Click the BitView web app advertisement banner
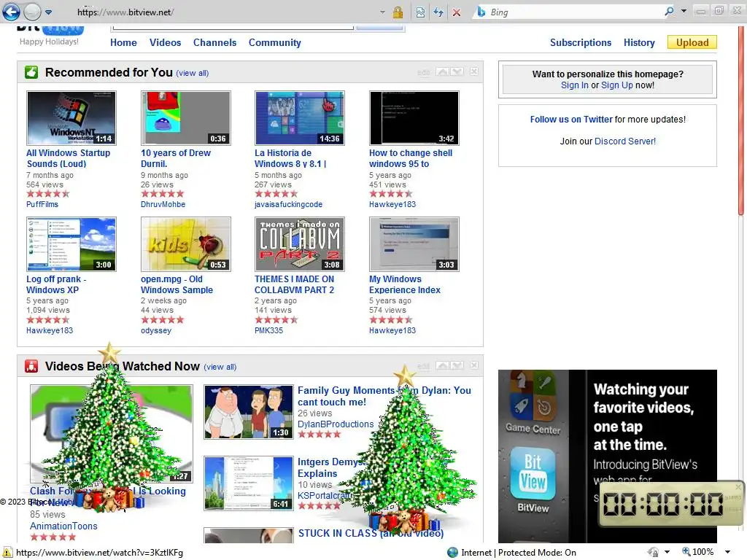 click(608, 456)
